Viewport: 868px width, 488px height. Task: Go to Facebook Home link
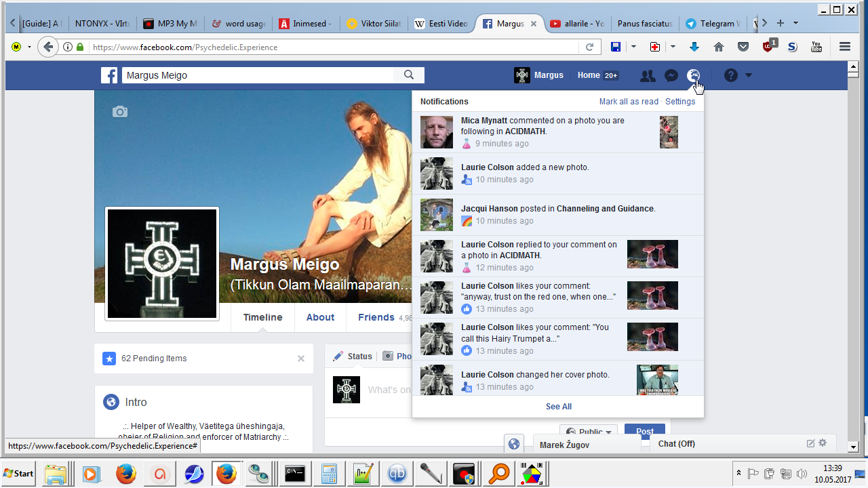click(x=589, y=75)
